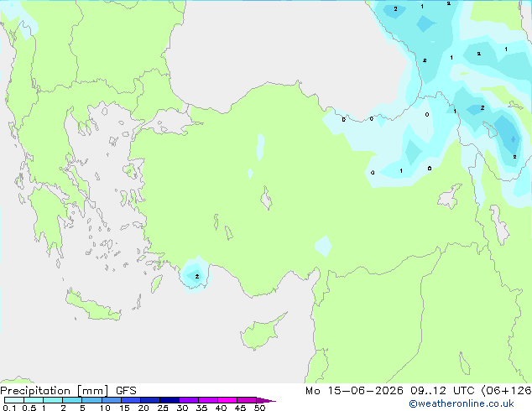
Task: Pick the 40–45 mm magenta legend box
Action: click(227, 400)
